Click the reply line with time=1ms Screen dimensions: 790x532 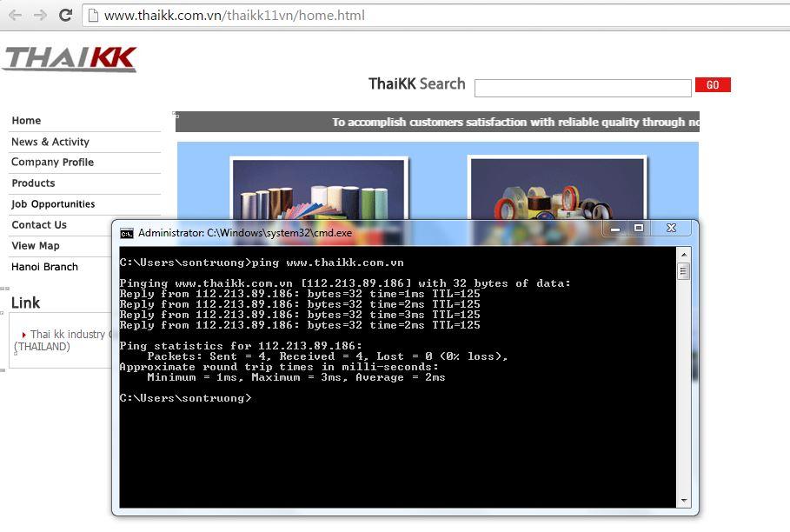[300, 294]
